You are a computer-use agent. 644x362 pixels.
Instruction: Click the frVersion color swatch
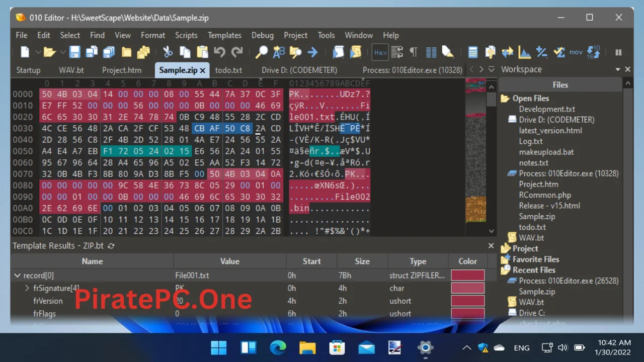click(x=468, y=301)
